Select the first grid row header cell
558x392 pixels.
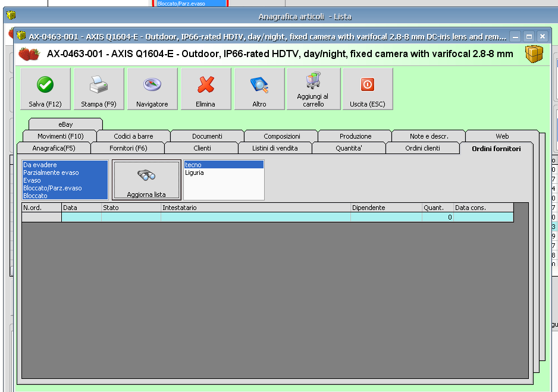[x=42, y=217]
